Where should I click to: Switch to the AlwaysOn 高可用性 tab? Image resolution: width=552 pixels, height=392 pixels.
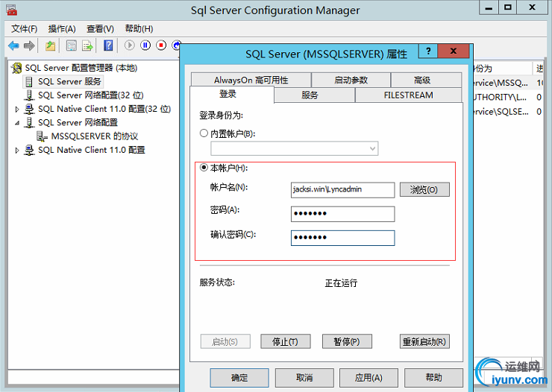(251, 80)
